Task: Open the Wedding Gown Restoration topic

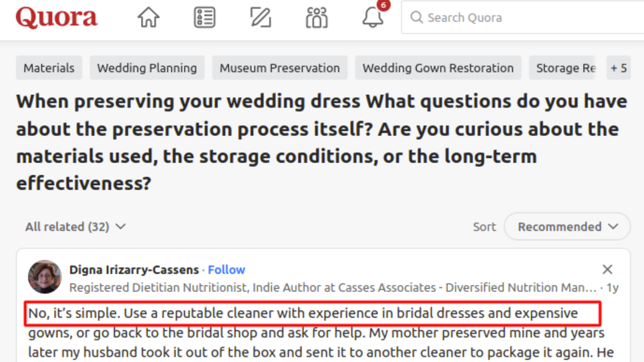Action: pyautogui.click(x=438, y=68)
